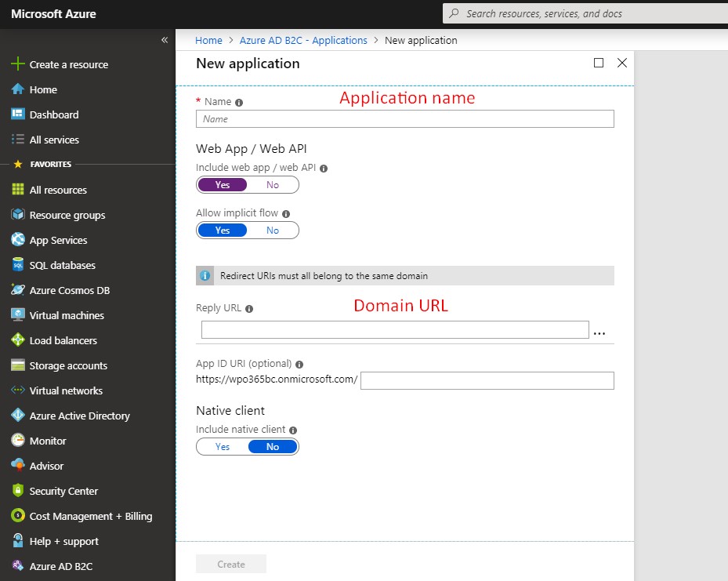Image resolution: width=728 pixels, height=581 pixels.
Task: Click the Azure Cosmos DB planet icon
Action: coord(18,289)
